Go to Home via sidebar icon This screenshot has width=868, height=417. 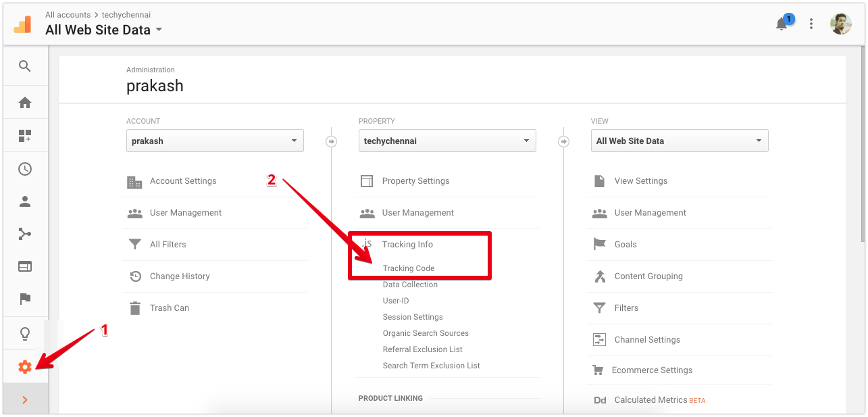[25, 103]
